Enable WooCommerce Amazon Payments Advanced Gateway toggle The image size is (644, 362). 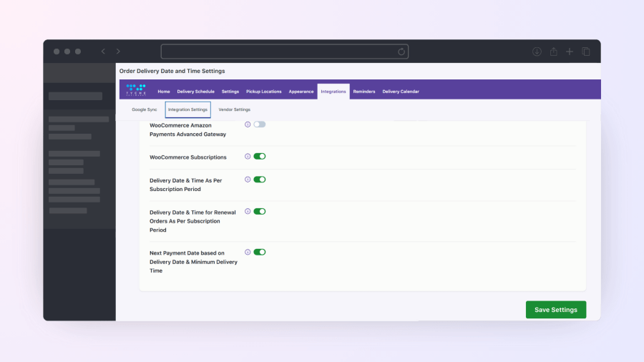pos(259,124)
